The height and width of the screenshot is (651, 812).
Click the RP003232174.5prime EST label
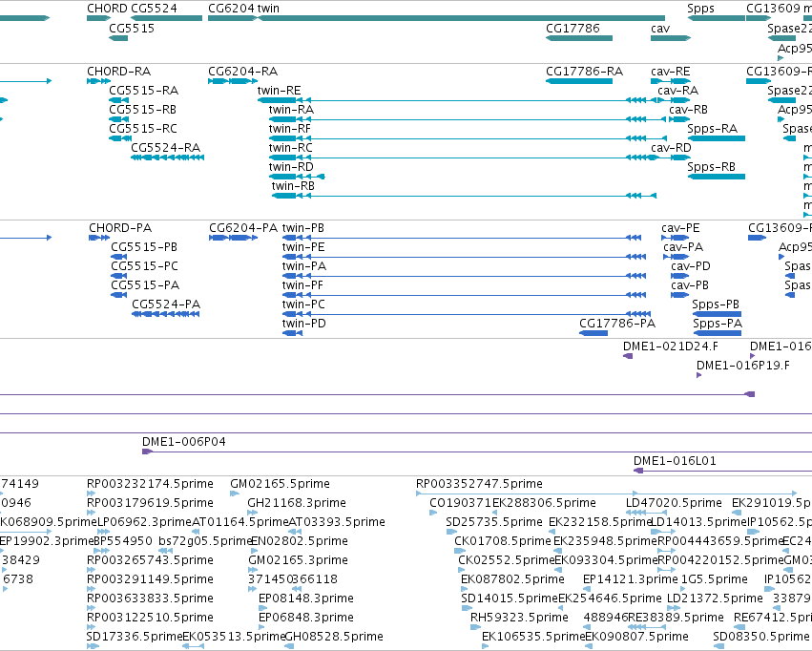150,484
